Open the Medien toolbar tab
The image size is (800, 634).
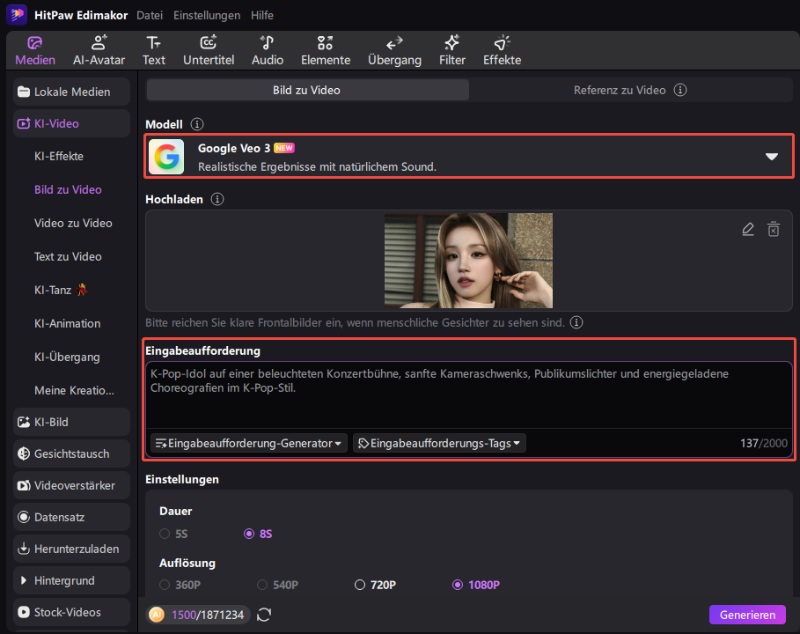pyautogui.click(x=35, y=51)
